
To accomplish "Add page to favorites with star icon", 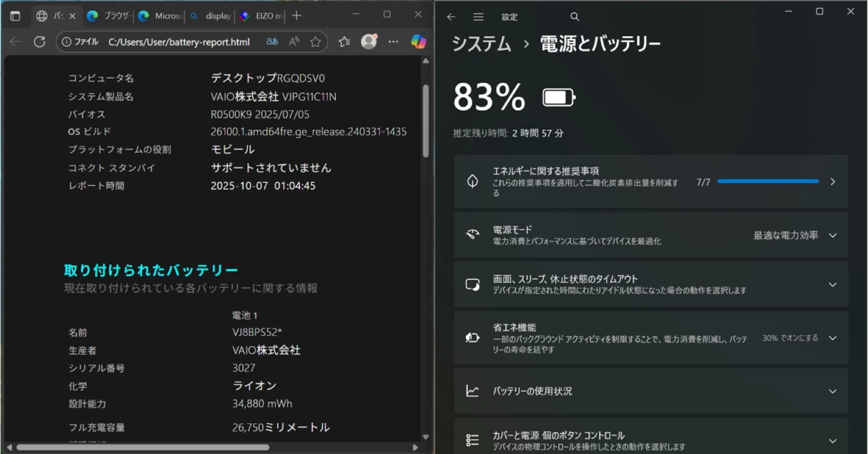I will click(x=315, y=42).
